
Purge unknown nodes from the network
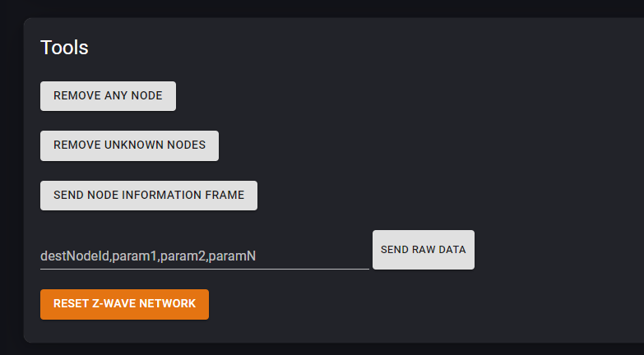point(129,145)
